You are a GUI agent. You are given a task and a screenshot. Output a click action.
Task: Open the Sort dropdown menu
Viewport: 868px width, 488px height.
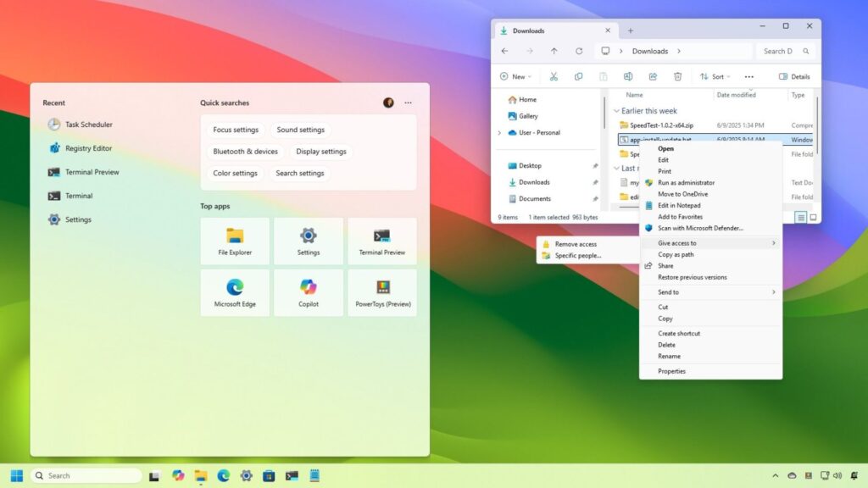[x=715, y=76]
